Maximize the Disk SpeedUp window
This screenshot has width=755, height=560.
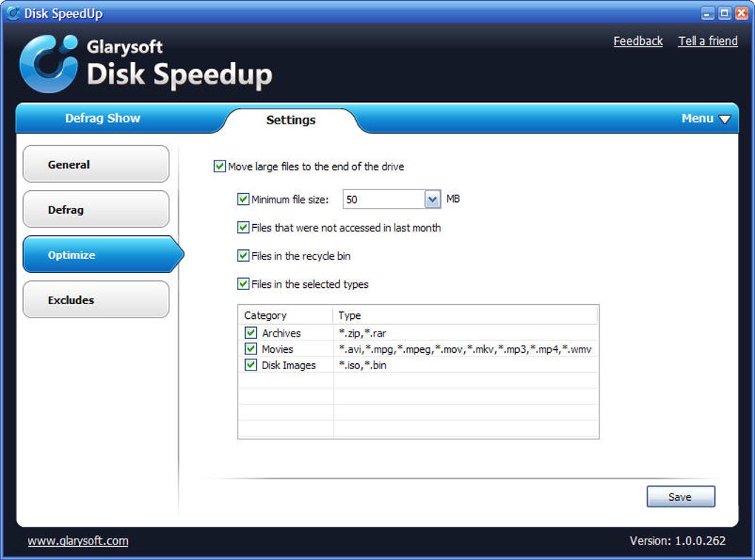[724, 13]
